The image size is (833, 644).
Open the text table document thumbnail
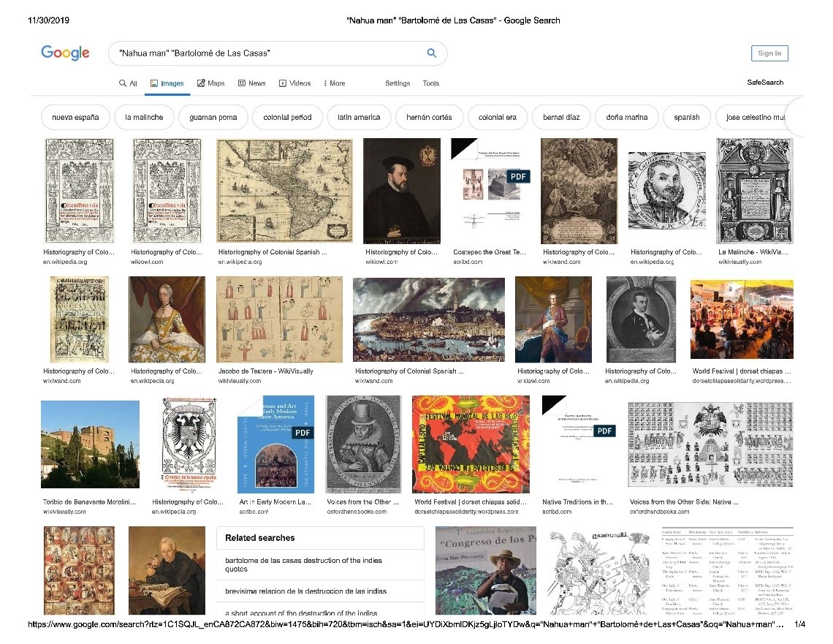pos(727,571)
